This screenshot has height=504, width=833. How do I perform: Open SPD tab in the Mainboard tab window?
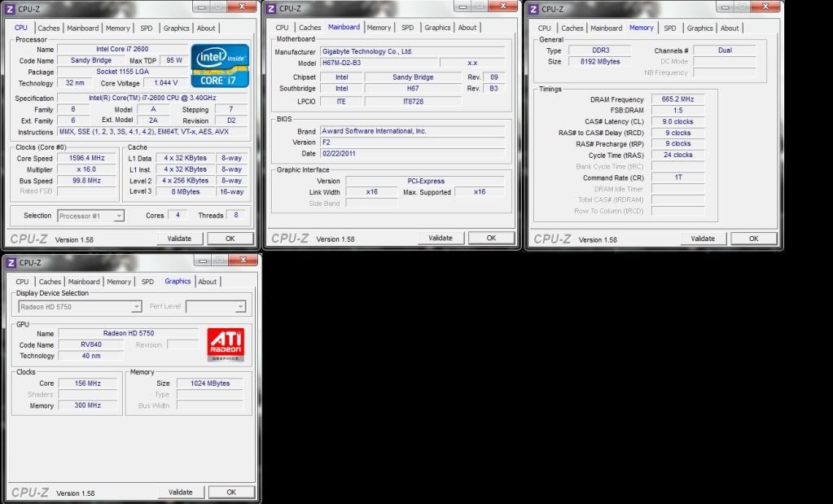(407, 28)
